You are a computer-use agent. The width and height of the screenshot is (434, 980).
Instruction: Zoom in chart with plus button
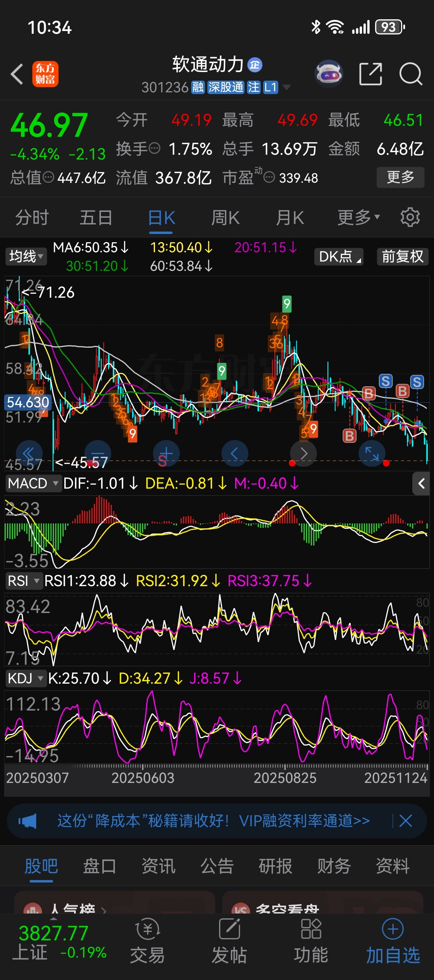(x=166, y=453)
